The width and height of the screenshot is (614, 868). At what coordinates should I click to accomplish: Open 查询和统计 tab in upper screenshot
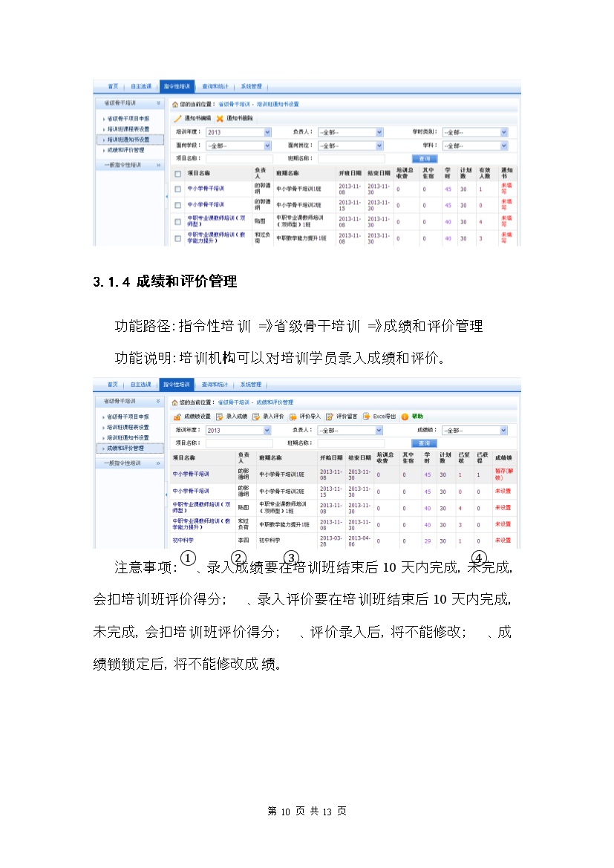pyautogui.click(x=215, y=86)
